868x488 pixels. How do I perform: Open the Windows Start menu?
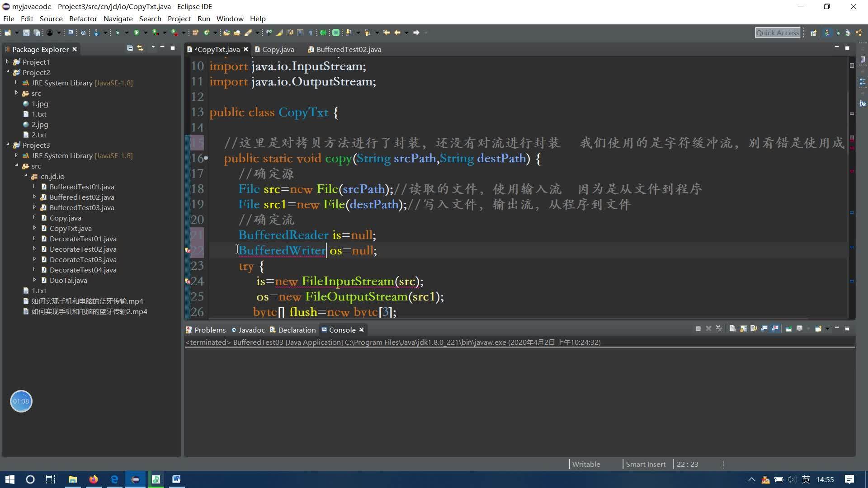[9, 479]
